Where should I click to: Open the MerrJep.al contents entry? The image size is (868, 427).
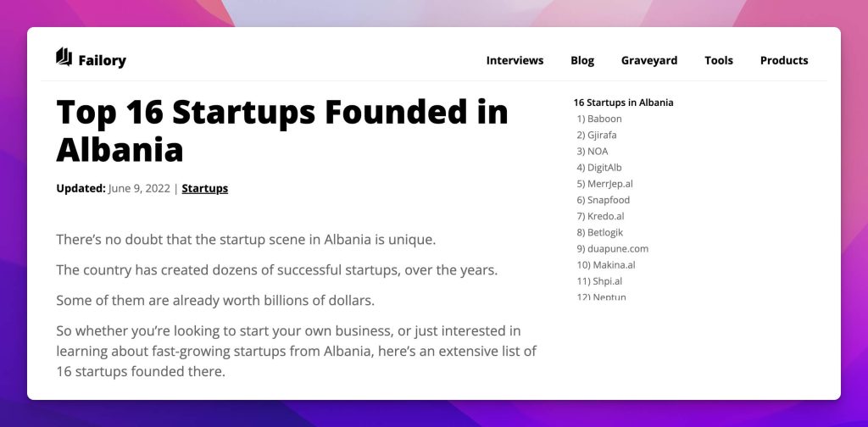(604, 184)
